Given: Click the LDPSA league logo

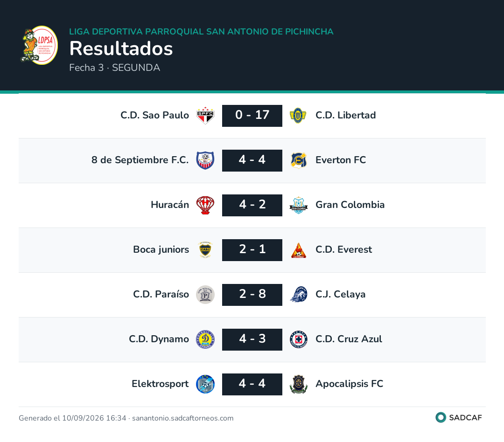Looking at the screenshot, I should click(x=39, y=45).
